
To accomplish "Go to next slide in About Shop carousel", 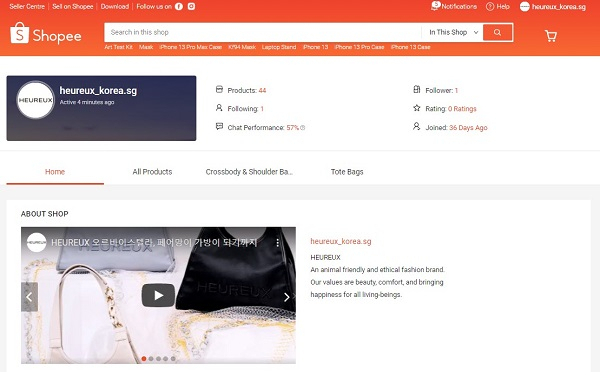I will [287, 297].
